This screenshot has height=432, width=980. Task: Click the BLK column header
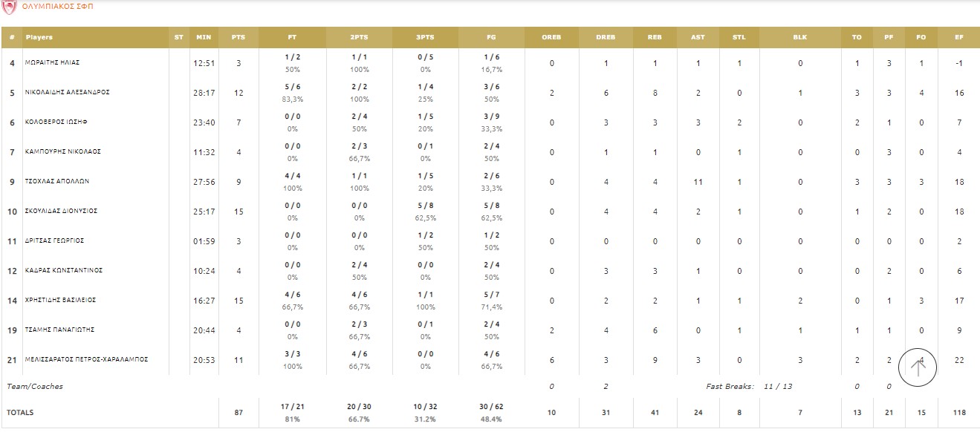point(800,37)
